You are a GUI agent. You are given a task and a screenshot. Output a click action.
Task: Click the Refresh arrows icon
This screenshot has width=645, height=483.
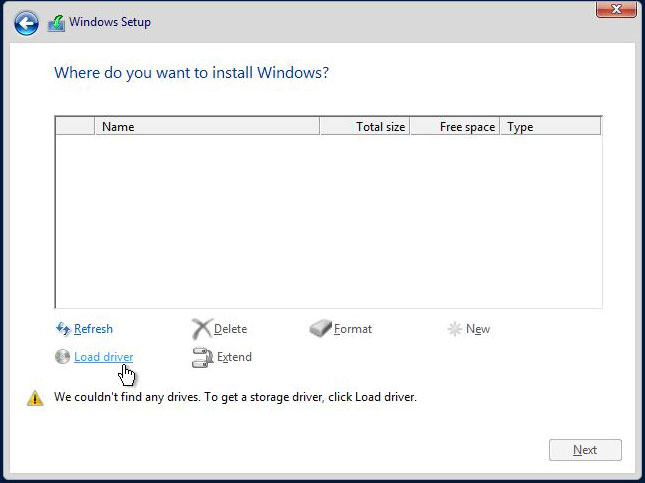pyautogui.click(x=63, y=329)
